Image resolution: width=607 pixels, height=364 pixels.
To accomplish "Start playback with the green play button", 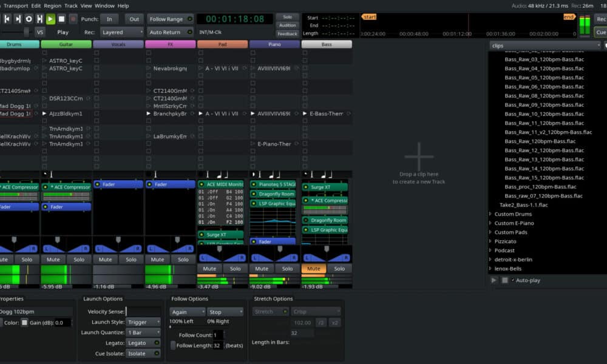I will [x=50, y=19].
